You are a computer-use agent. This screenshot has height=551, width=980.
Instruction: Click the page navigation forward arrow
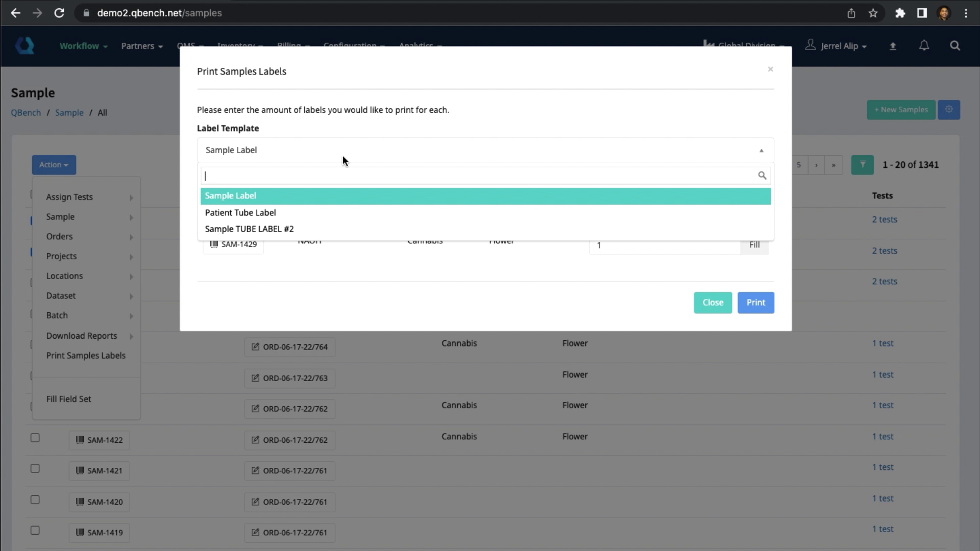pos(817,165)
